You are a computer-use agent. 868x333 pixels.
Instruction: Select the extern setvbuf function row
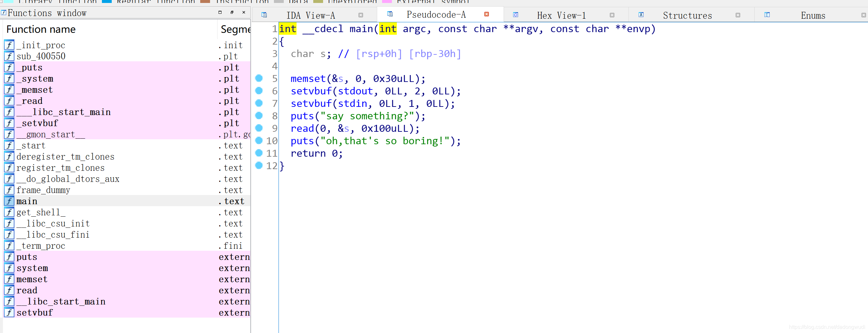pyautogui.click(x=127, y=312)
